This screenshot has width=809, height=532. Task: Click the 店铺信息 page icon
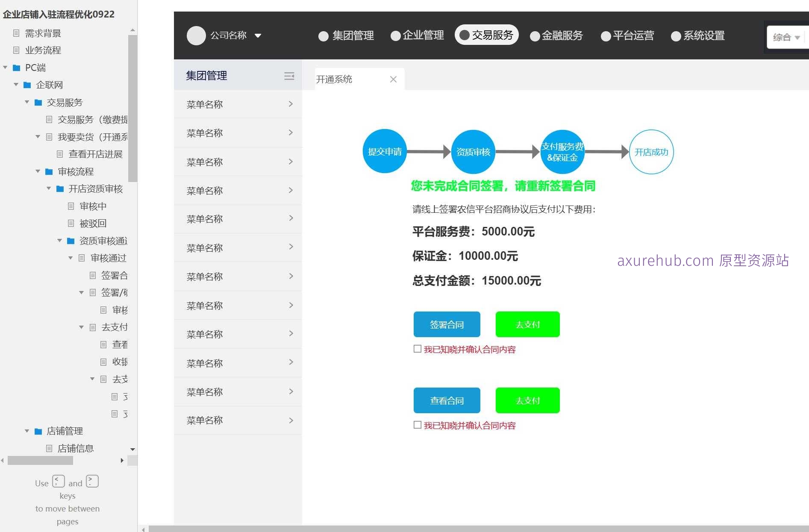point(49,448)
